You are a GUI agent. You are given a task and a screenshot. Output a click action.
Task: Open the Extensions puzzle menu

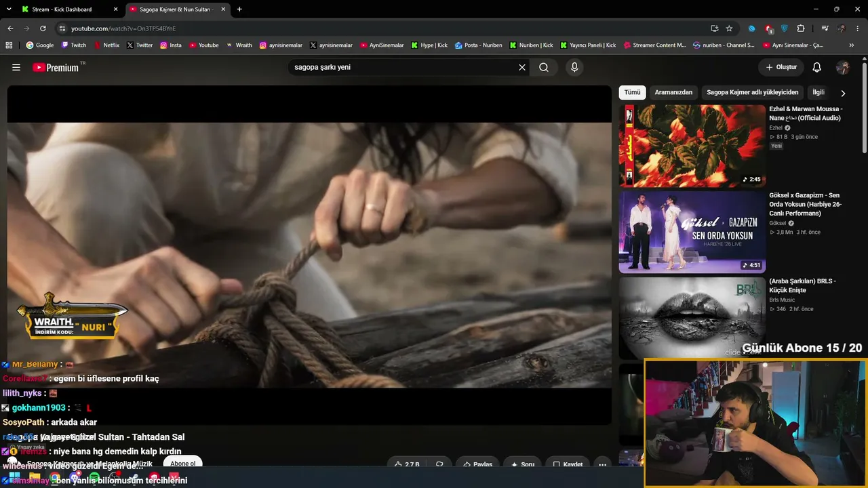(x=801, y=28)
